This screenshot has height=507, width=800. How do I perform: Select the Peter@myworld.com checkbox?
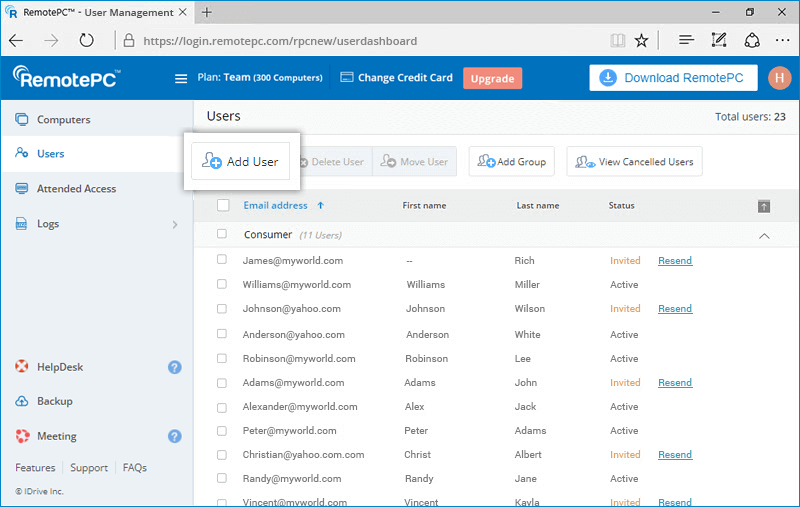tap(221, 431)
